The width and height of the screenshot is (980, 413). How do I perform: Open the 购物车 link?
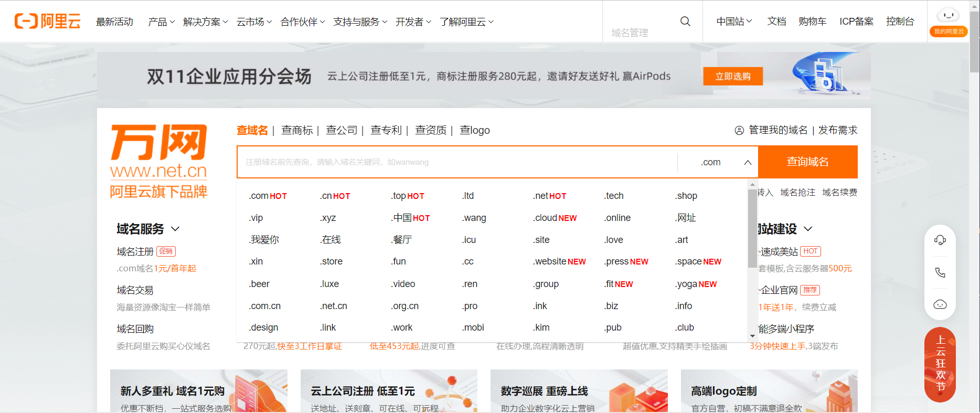pyautogui.click(x=812, y=21)
